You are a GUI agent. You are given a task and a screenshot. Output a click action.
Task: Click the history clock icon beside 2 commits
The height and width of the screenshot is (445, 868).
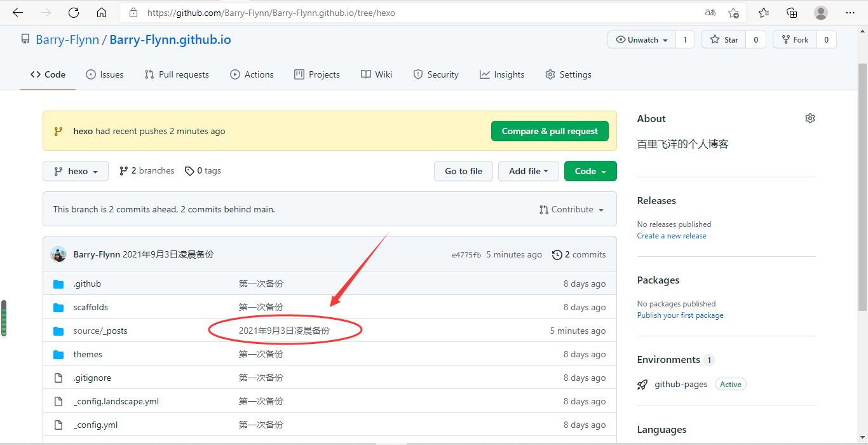[557, 255]
